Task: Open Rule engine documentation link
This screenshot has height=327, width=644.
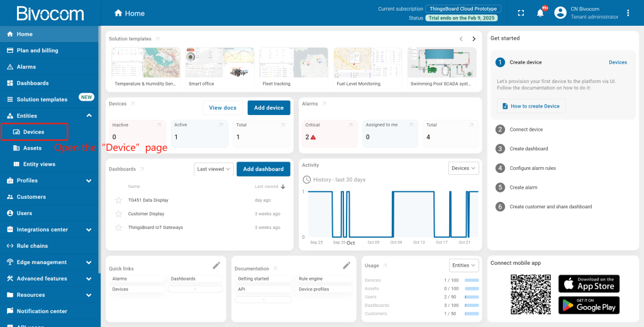Action: point(324,279)
